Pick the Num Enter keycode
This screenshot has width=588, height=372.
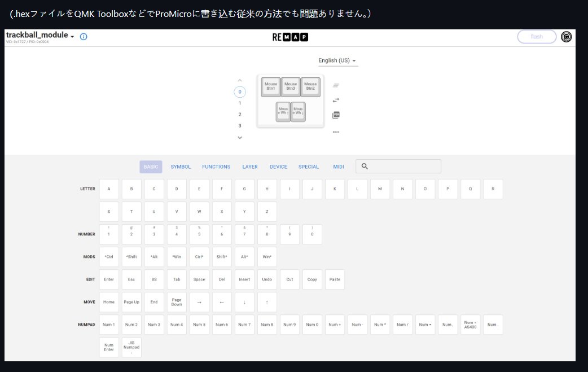(109, 347)
